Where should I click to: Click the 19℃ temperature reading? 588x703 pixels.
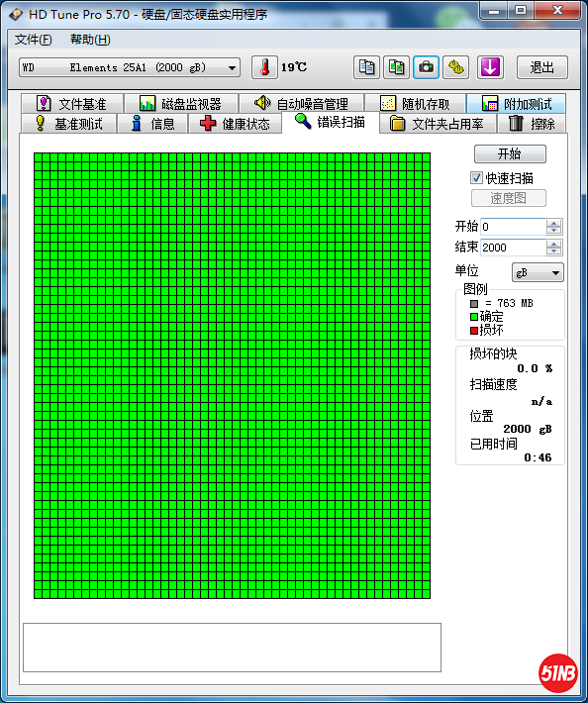click(294, 67)
